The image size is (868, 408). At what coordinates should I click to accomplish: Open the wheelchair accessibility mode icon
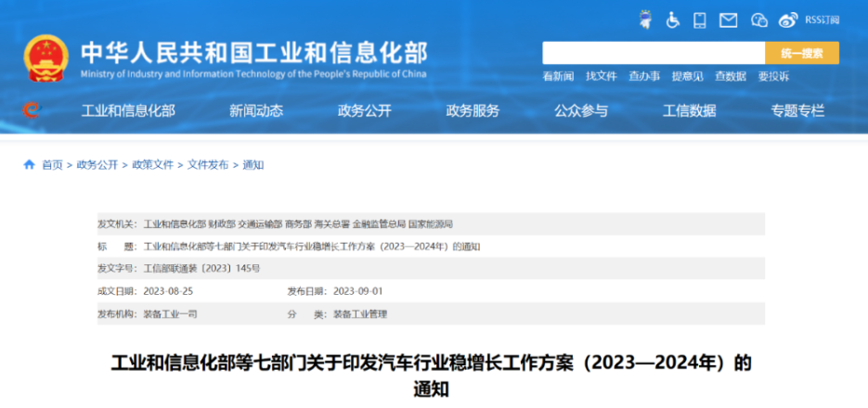click(x=673, y=19)
